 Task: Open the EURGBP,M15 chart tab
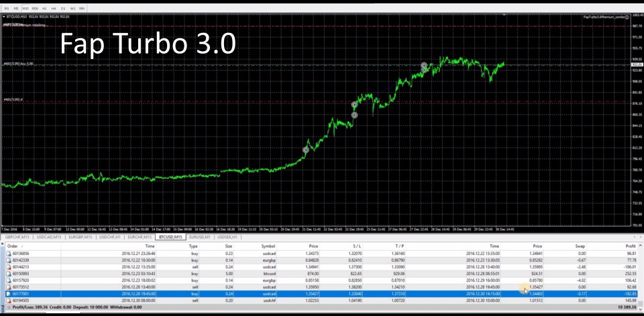(80, 237)
